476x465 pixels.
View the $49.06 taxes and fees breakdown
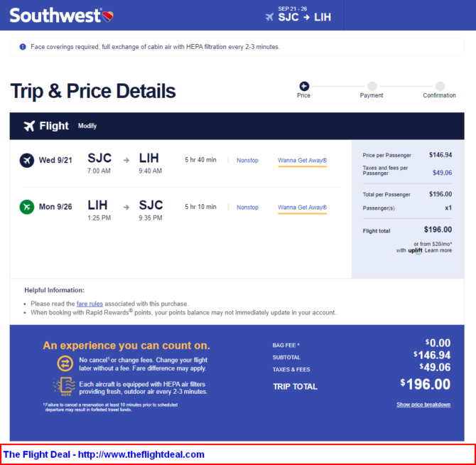pos(443,173)
